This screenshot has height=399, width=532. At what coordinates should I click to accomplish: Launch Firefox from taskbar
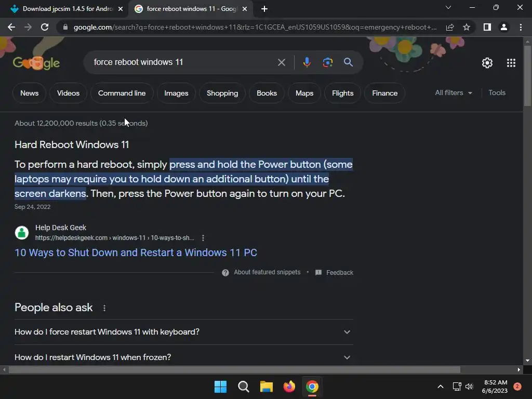pos(289,387)
